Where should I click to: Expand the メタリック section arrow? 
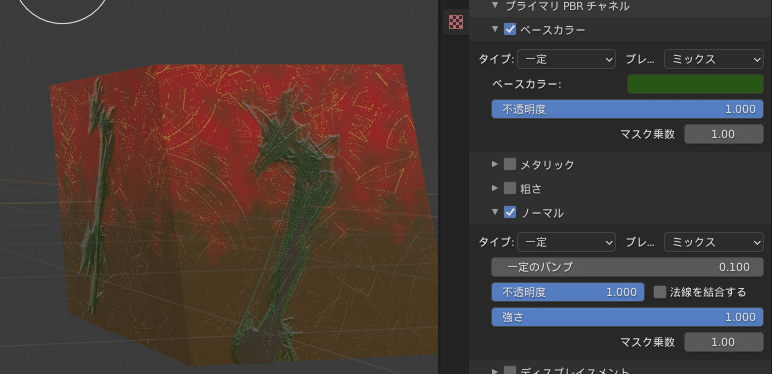click(x=495, y=164)
